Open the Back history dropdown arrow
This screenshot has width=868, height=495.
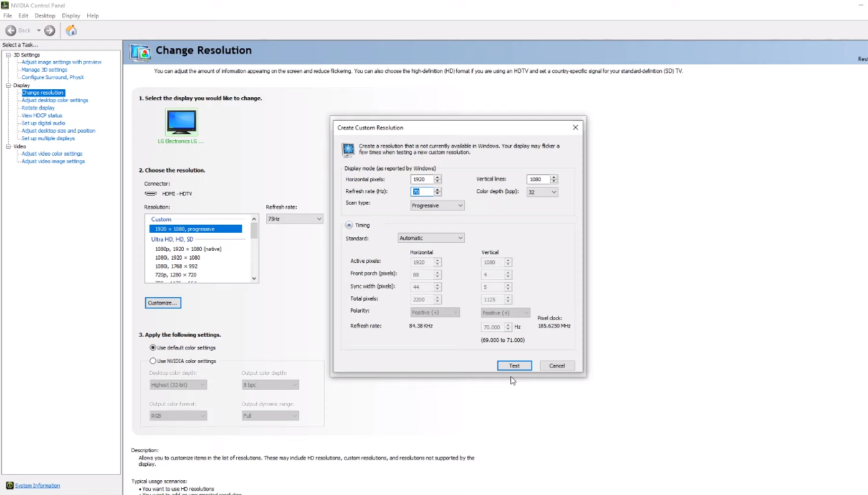(x=38, y=30)
